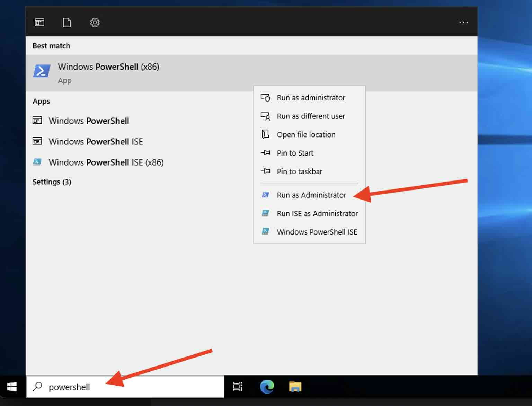Open the ellipsis options menu
Viewport: 532px width, 406px height.
(463, 22)
